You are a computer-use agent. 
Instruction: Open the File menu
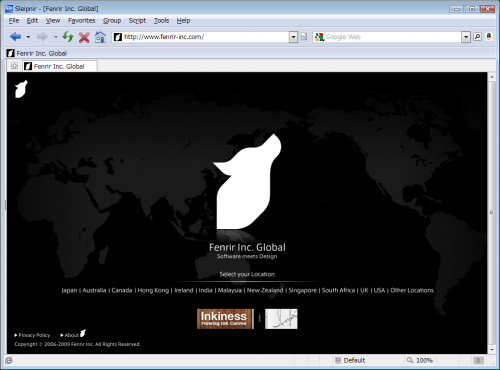click(x=14, y=21)
